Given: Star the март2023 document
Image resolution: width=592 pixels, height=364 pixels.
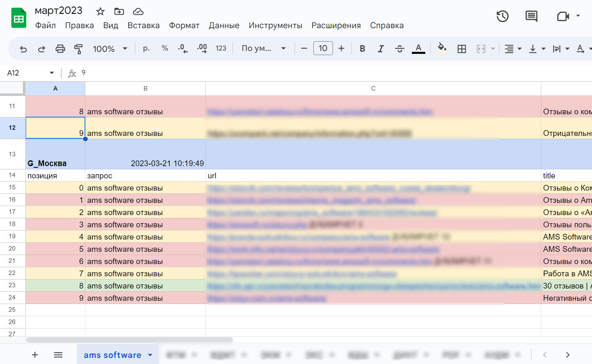Looking at the screenshot, I should tap(100, 11).
